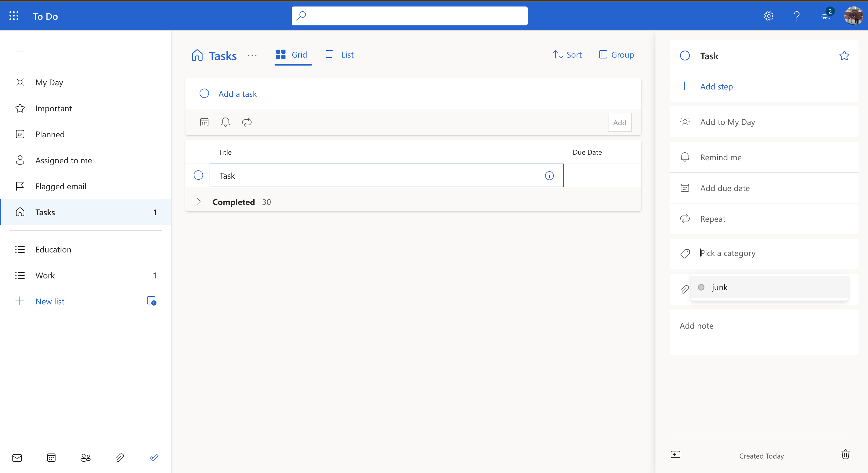Open settings gear in the header
Image resolution: width=868 pixels, height=473 pixels.
click(x=768, y=16)
